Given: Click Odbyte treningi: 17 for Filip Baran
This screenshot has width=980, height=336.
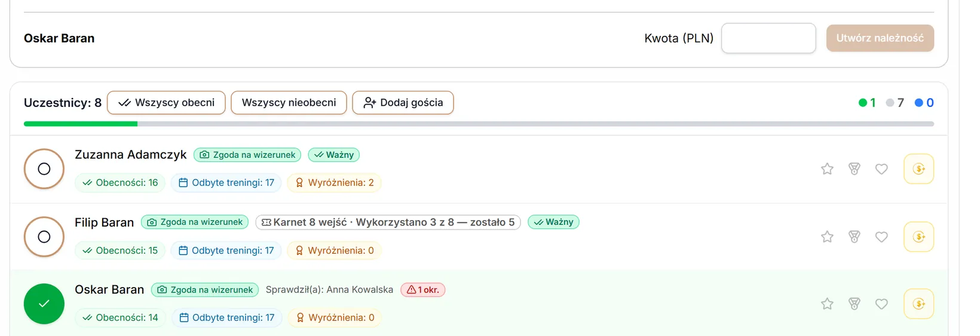Looking at the screenshot, I should click(226, 251).
